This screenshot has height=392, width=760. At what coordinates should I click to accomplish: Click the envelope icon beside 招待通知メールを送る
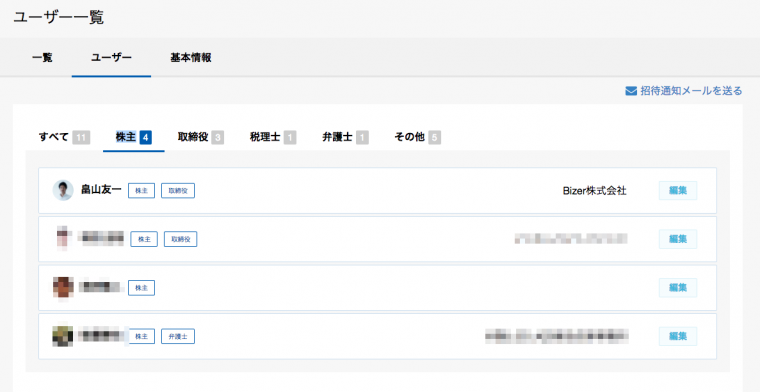click(631, 91)
